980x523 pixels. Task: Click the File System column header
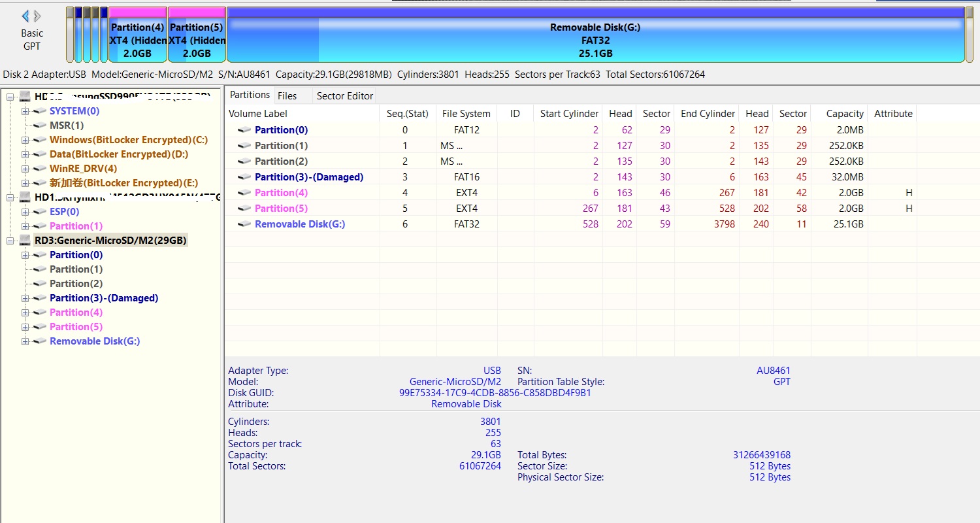[x=465, y=114]
